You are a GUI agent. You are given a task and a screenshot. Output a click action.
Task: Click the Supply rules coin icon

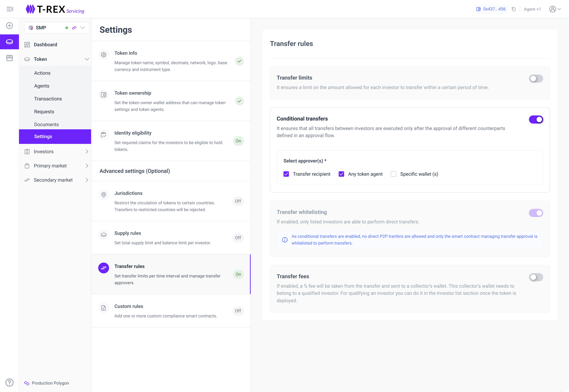click(x=104, y=235)
